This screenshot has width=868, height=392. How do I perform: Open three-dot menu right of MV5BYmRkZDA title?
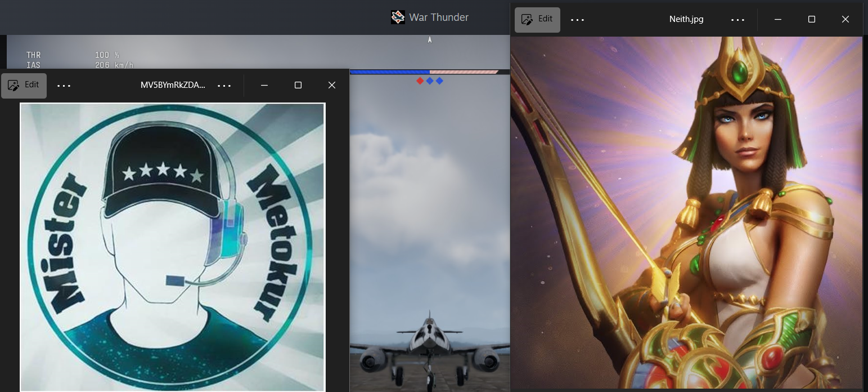click(x=224, y=86)
